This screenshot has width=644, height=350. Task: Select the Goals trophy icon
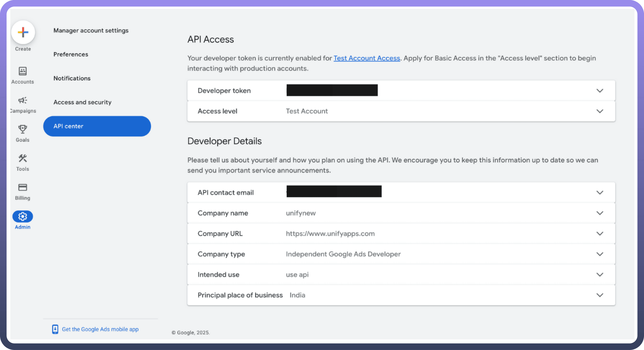coord(23,129)
